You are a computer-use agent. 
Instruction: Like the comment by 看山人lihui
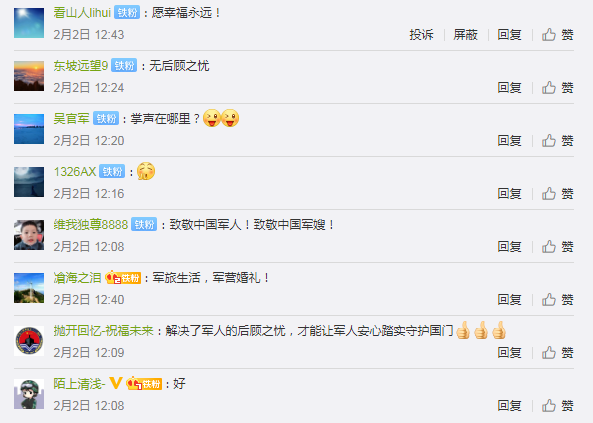(557, 35)
